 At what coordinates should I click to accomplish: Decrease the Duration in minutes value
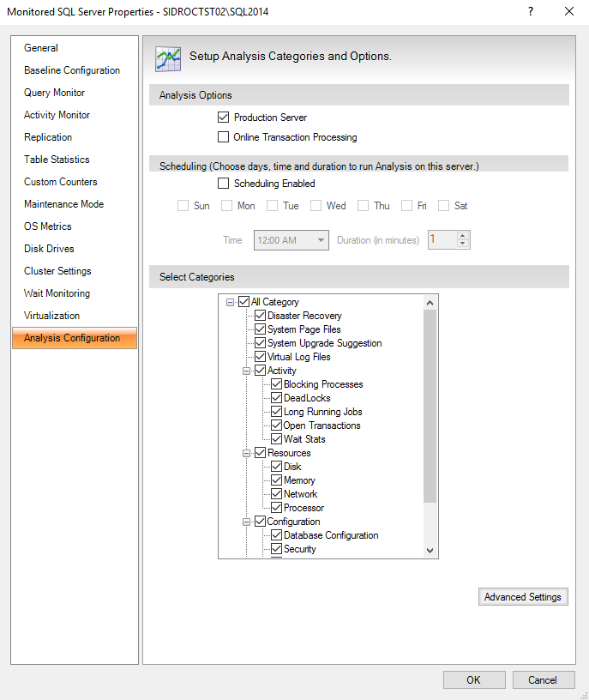tap(463, 244)
